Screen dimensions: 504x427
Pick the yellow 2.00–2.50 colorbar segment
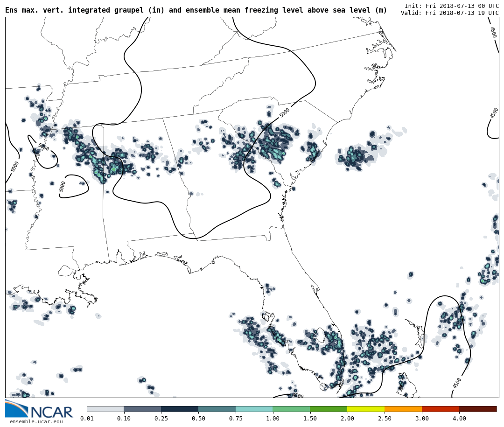click(x=366, y=409)
